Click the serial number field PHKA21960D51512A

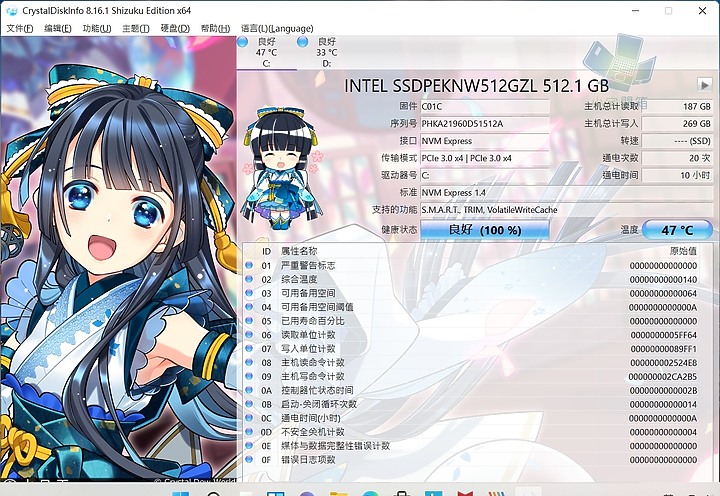point(485,124)
